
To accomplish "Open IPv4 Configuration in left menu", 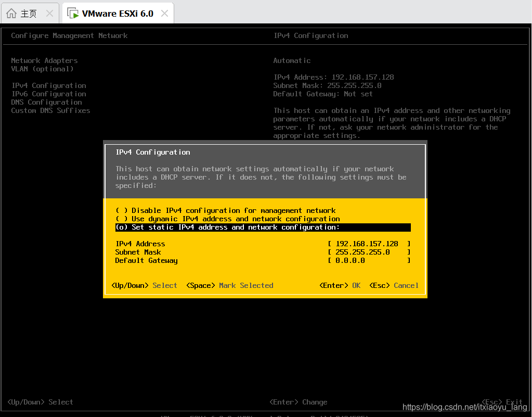I will (49, 85).
